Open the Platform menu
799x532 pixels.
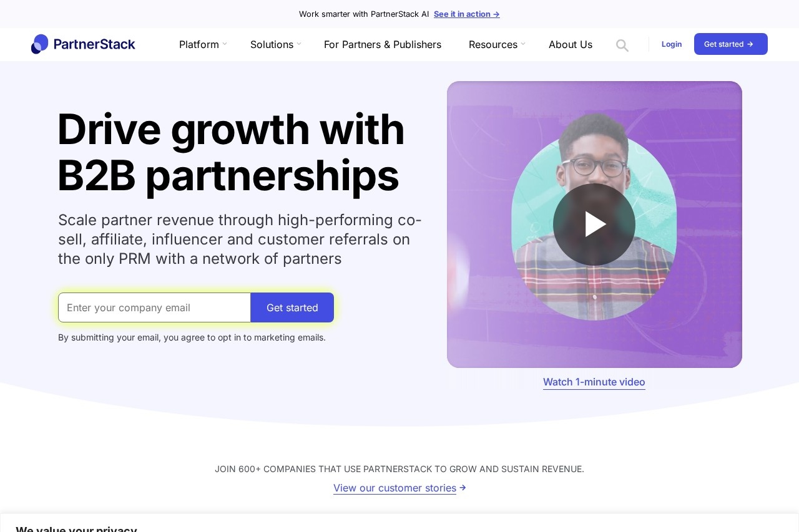coord(199,44)
